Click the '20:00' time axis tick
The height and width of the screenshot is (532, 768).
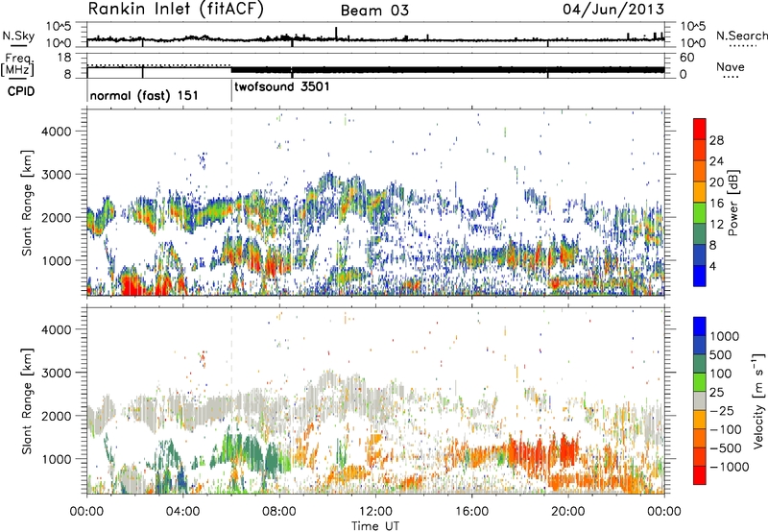(x=568, y=512)
